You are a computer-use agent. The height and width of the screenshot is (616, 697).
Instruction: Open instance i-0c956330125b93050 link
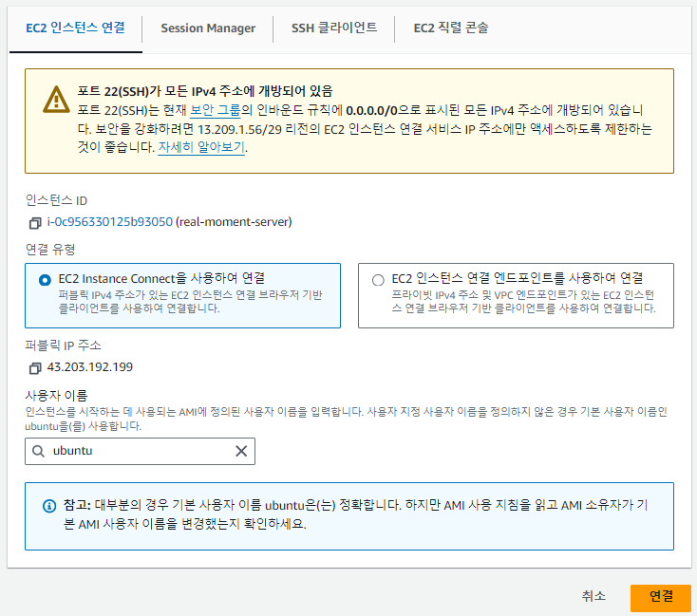click(x=110, y=221)
